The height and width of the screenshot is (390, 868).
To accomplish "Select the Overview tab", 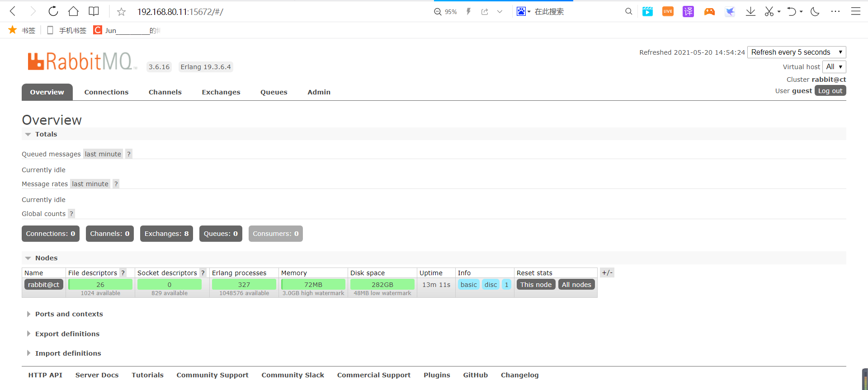I will [x=47, y=92].
